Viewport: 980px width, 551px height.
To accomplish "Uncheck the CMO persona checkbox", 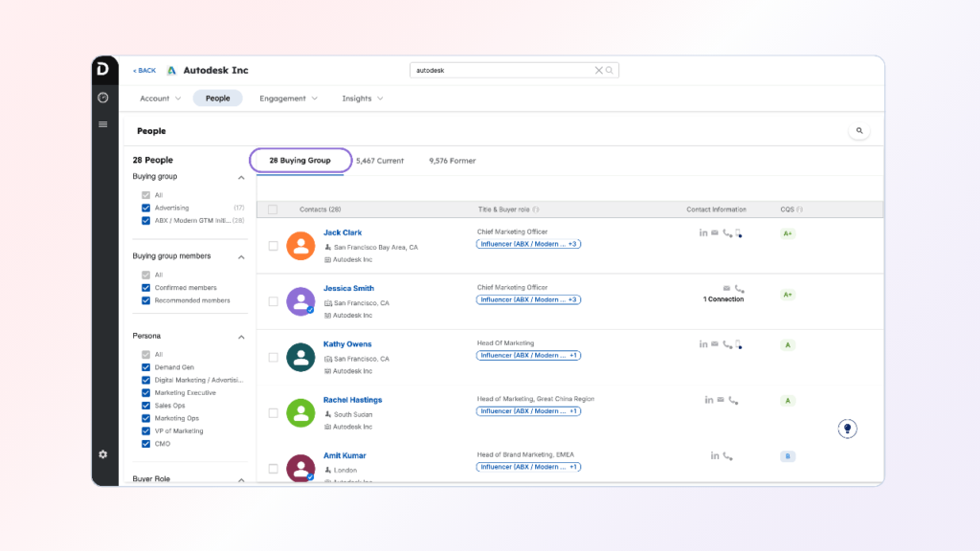I will 145,444.
